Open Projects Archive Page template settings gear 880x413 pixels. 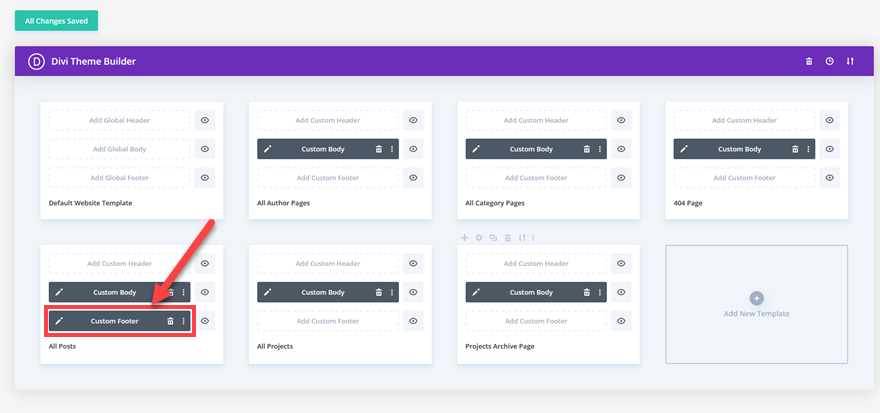(x=479, y=238)
